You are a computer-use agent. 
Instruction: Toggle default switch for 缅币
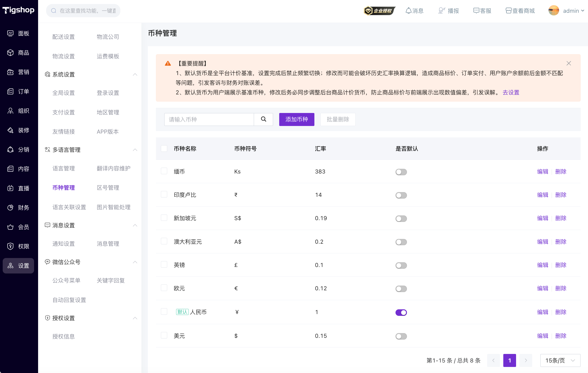click(x=401, y=172)
